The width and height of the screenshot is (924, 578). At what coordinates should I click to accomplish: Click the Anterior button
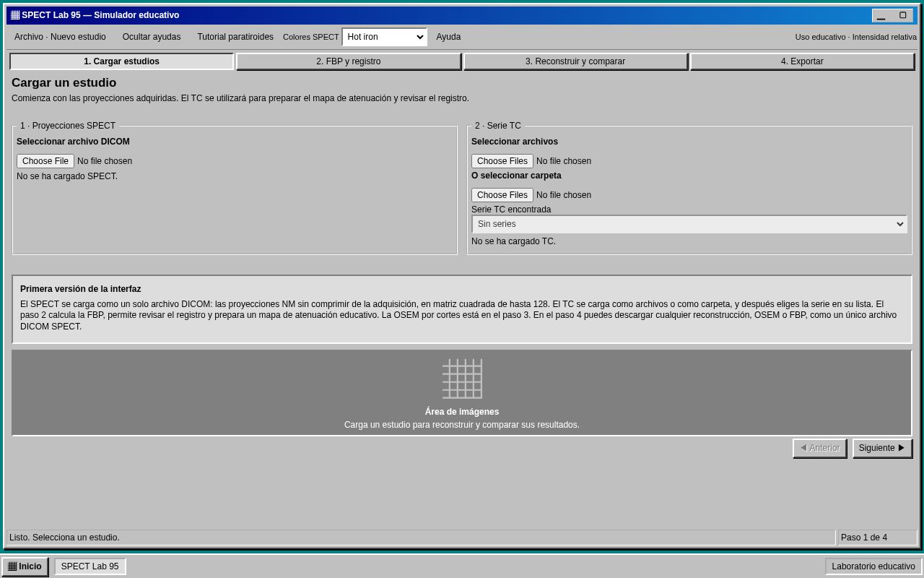820,448
